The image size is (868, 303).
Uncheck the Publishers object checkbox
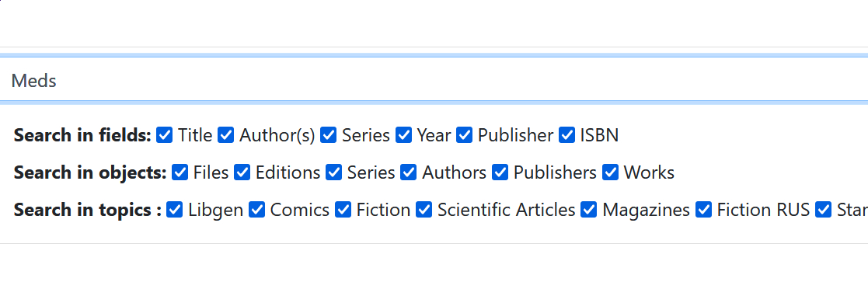[500, 172]
